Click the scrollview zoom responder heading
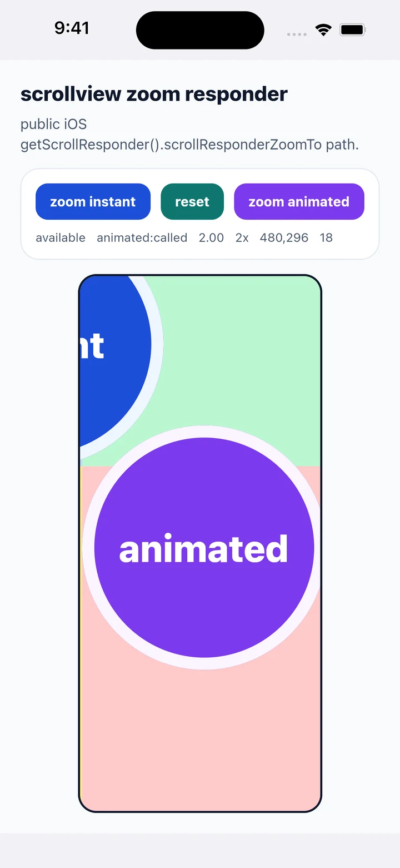This screenshot has width=400, height=868. 154,94
